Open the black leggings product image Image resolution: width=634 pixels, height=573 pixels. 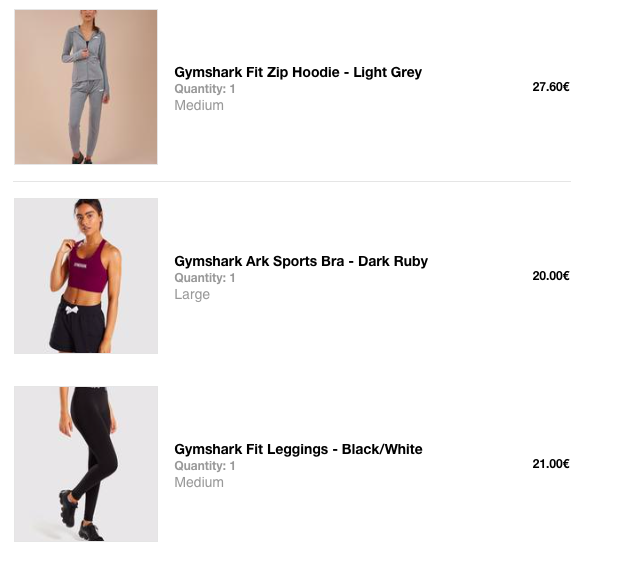86,464
